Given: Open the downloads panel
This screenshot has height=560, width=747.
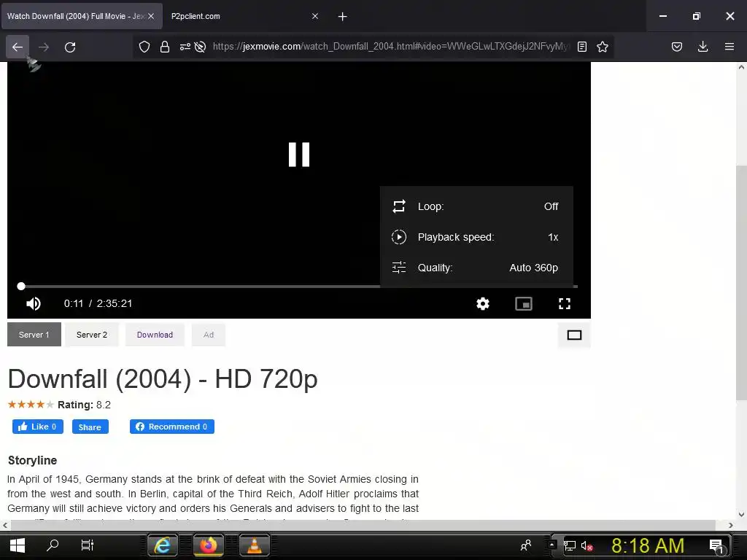Looking at the screenshot, I should 703,47.
